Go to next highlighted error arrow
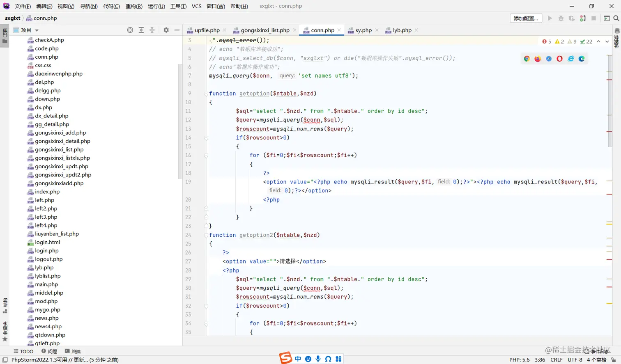621x364 pixels. (607, 41)
